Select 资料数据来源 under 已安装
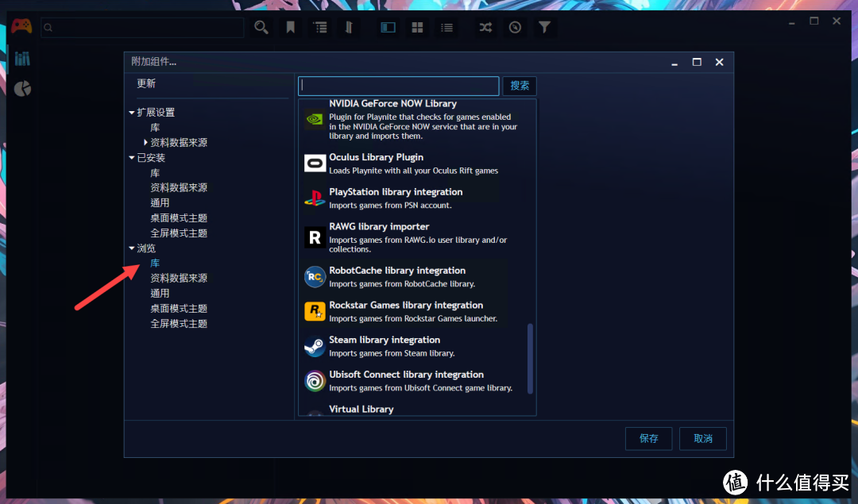Viewport: 858px width, 504px height. click(179, 187)
